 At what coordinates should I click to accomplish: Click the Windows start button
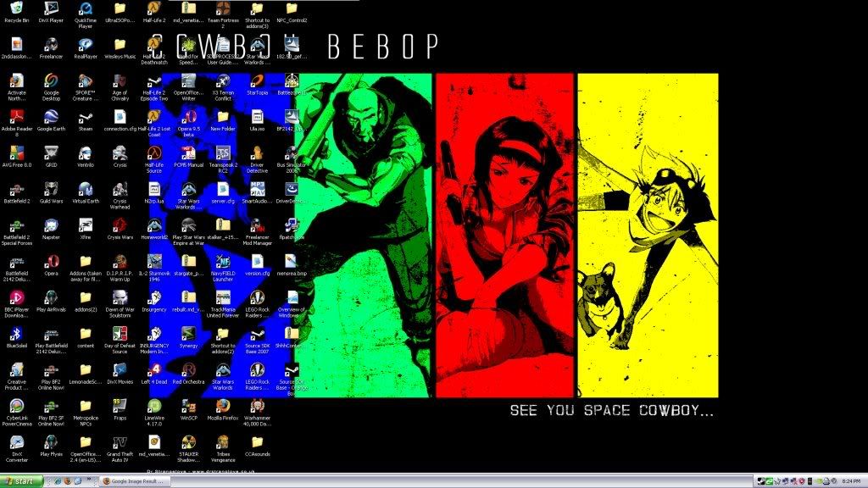21,481
